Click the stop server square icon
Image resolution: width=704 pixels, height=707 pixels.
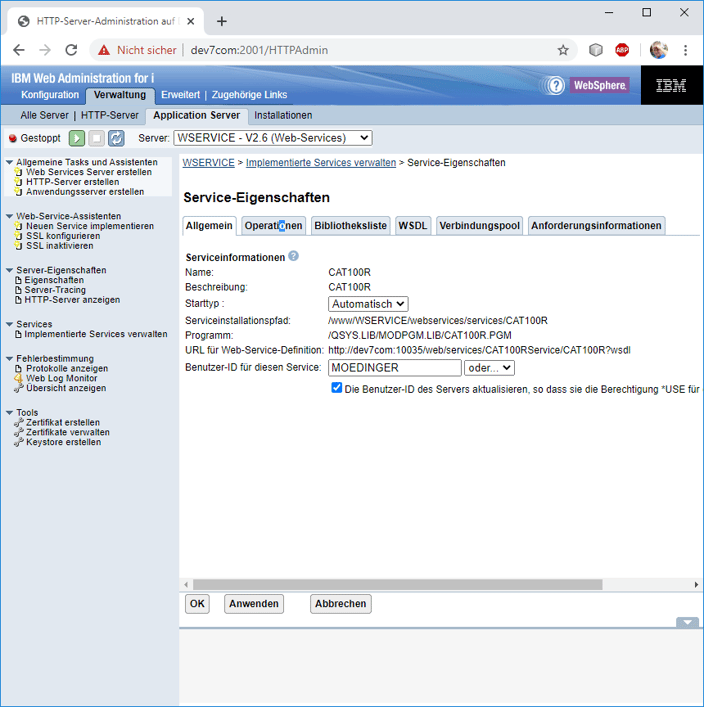[97, 138]
